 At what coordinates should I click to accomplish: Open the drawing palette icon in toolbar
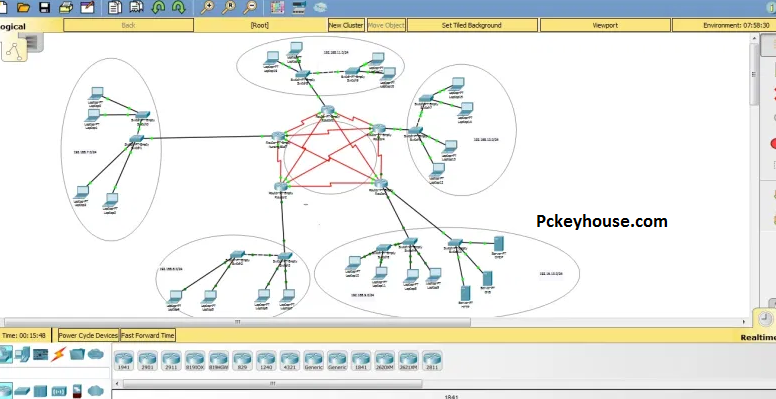click(278, 7)
